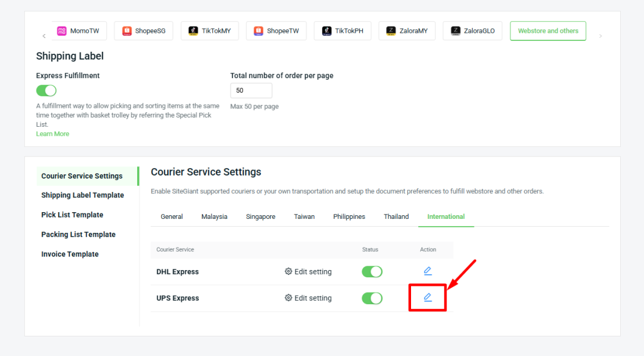Switch to the Malaysia tab
This screenshot has height=356, width=644.
(214, 217)
